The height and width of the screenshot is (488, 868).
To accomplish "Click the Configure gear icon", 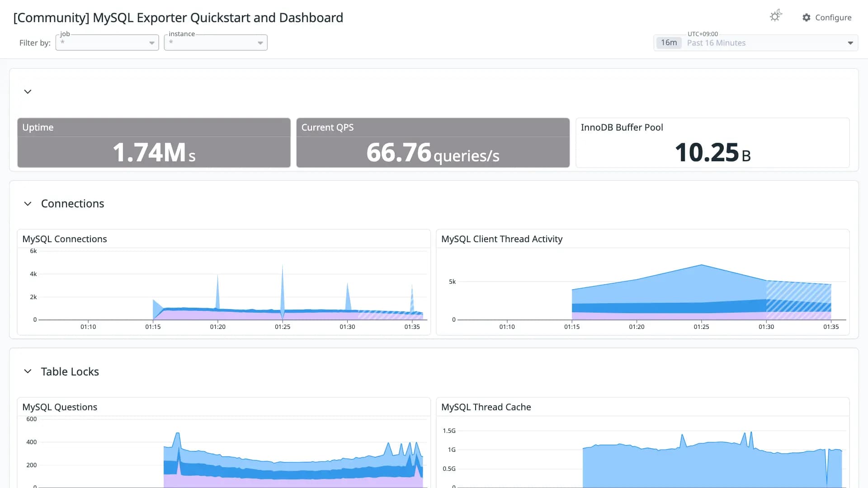I will point(807,18).
